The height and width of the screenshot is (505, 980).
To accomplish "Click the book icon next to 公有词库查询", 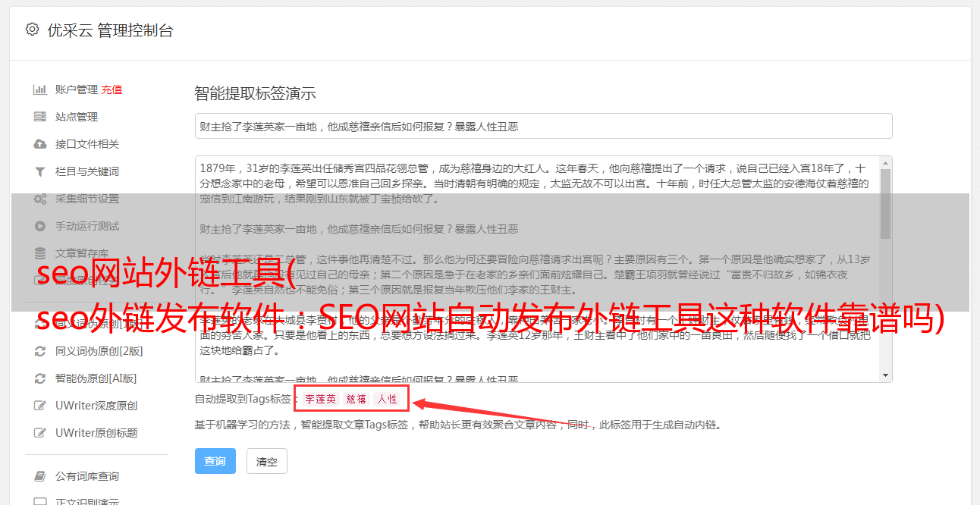I will [x=39, y=476].
